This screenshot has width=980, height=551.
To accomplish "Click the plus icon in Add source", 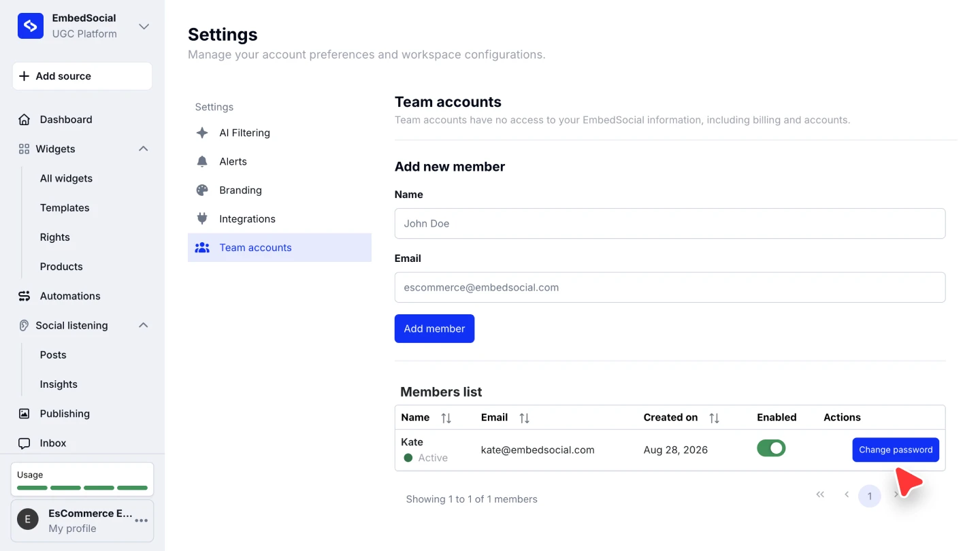I will pos(24,76).
